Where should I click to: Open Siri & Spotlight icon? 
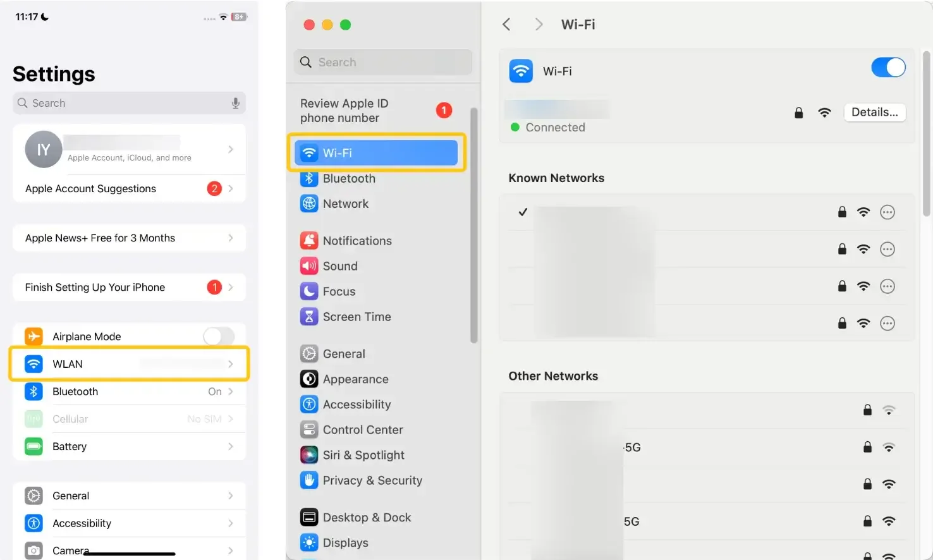(x=308, y=455)
